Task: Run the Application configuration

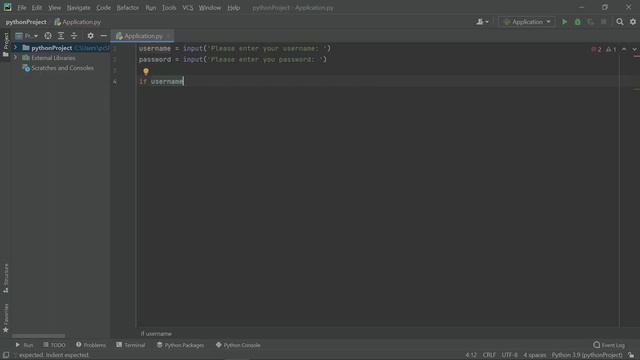Action: [x=564, y=22]
